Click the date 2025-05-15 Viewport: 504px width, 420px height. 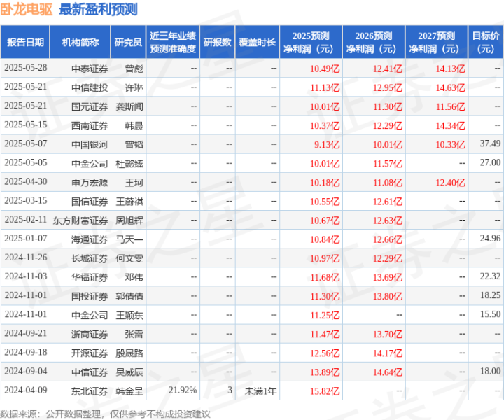pos(26,125)
